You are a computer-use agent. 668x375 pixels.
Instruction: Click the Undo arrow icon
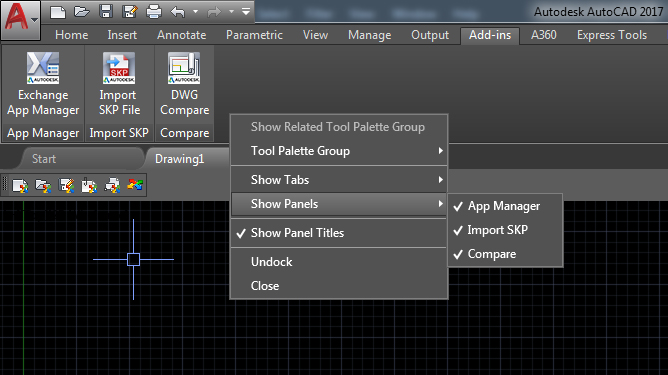178,12
